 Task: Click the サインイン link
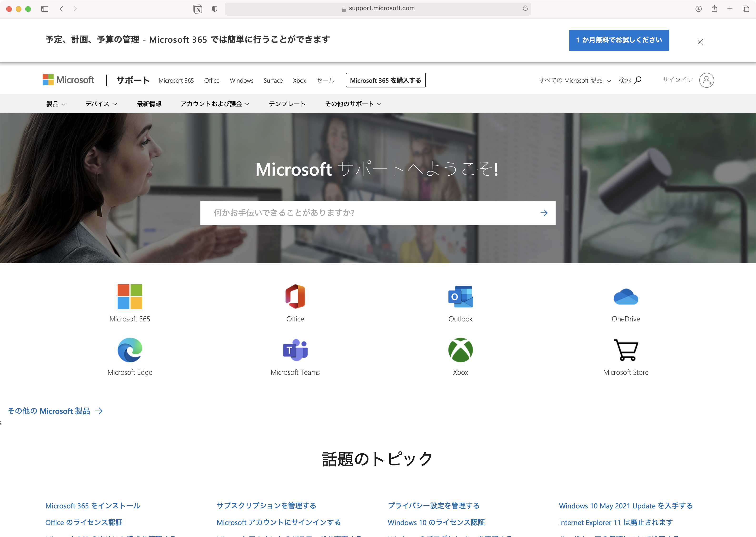point(677,80)
